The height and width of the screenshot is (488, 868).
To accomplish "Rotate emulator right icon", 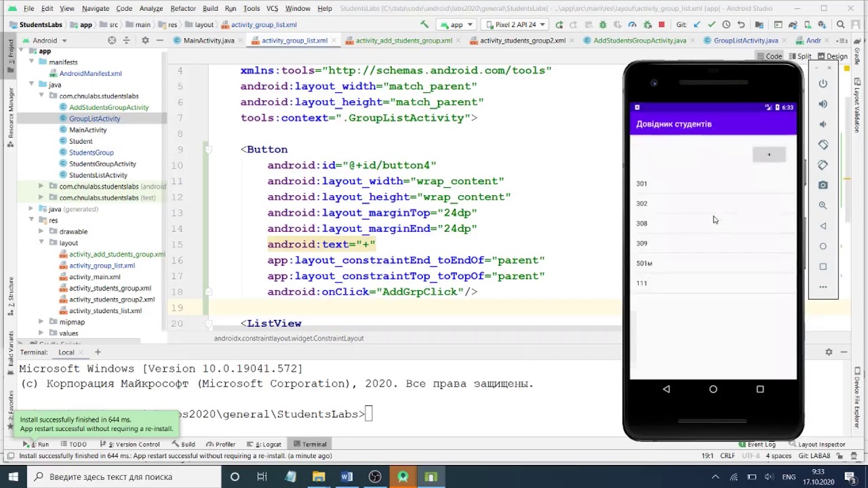I will click(823, 165).
